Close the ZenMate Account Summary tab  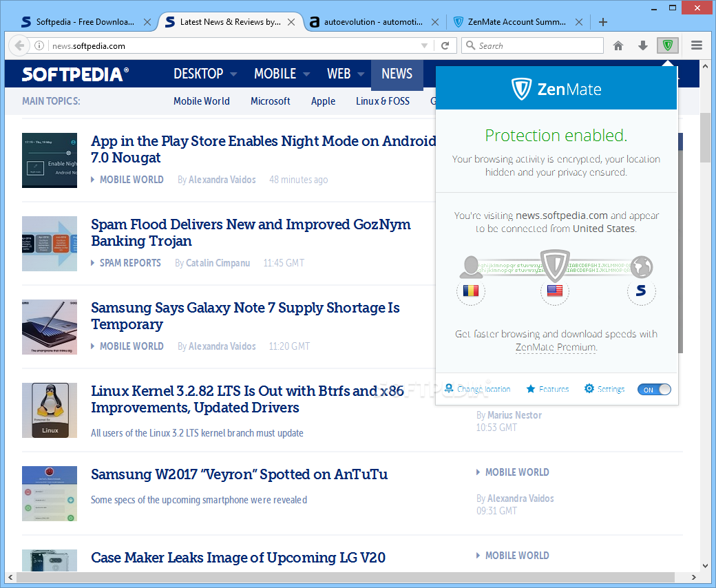(578, 22)
